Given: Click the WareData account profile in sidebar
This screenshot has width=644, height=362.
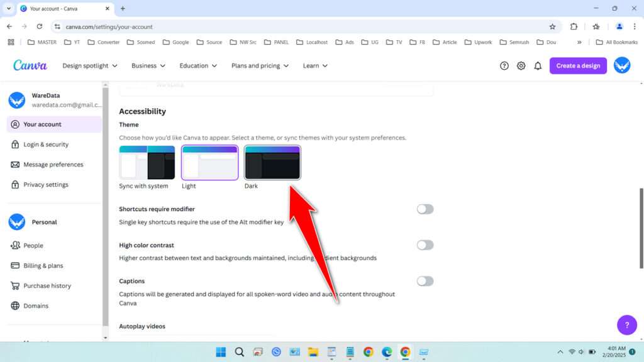Looking at the screenshot, I should click(54, 100).
